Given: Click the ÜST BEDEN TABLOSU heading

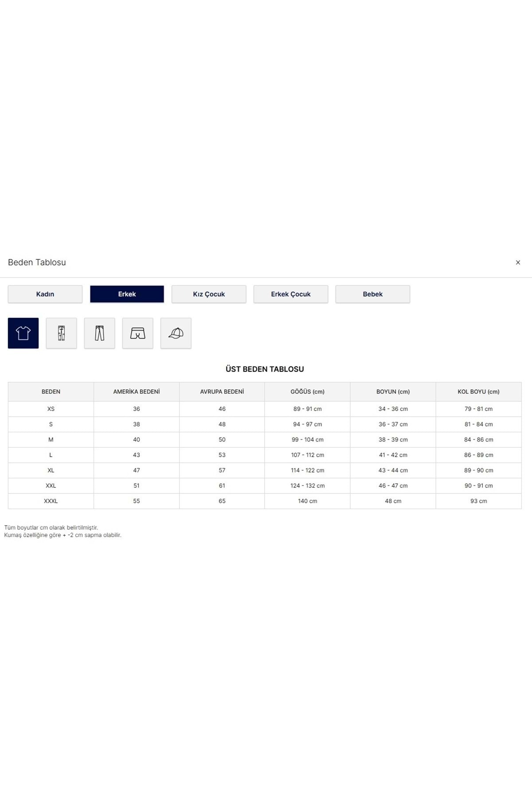Looking at the screenshot, I should 265,369.
